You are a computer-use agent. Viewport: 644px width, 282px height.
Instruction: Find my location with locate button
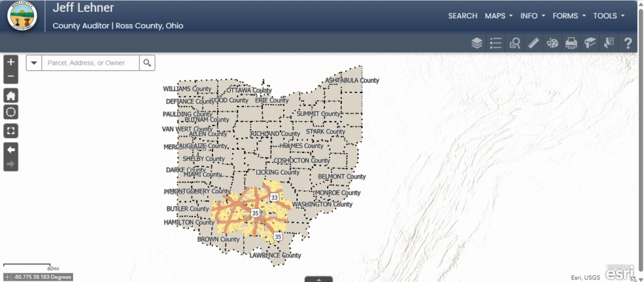11,111
